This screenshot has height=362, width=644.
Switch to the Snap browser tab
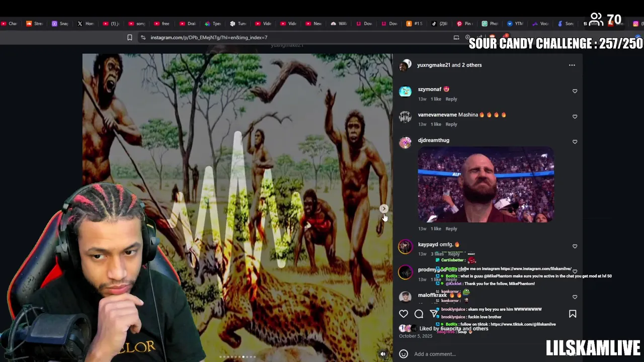pyautogui.click(x=60, y=24)
